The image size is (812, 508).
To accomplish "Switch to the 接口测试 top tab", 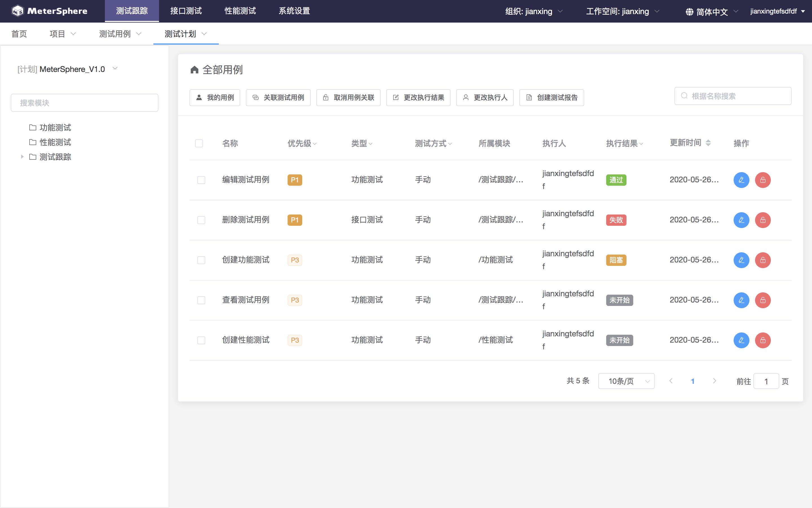I will pyautogui.click(x=186, y=11).
